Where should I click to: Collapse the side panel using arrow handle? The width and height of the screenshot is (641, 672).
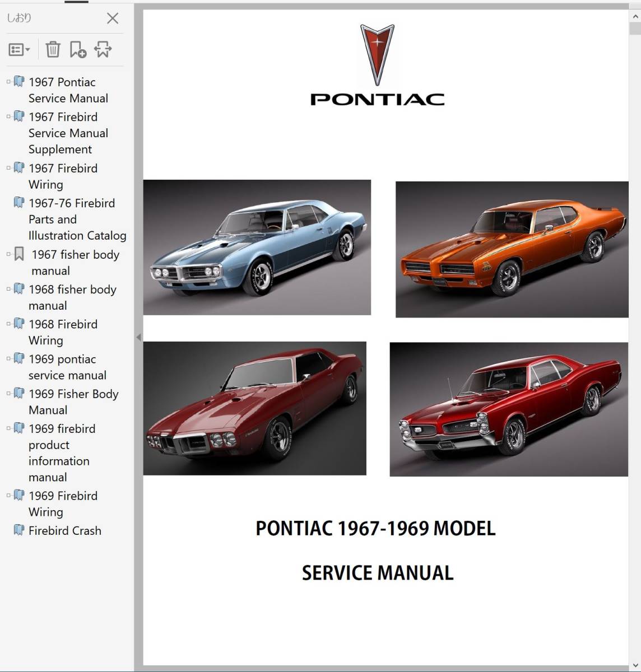tap(138, 337)
